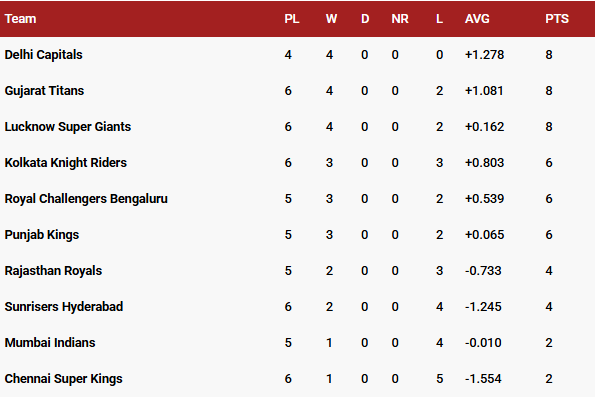Open Rajasthan Royals team entry
Viewport: 595px width, 400px height.
54,271
